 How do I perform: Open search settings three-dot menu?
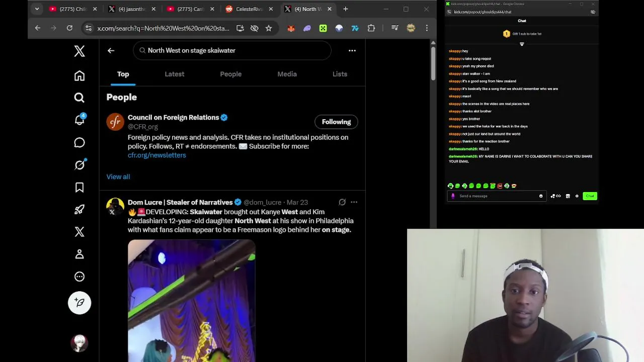tap(352, 50)
